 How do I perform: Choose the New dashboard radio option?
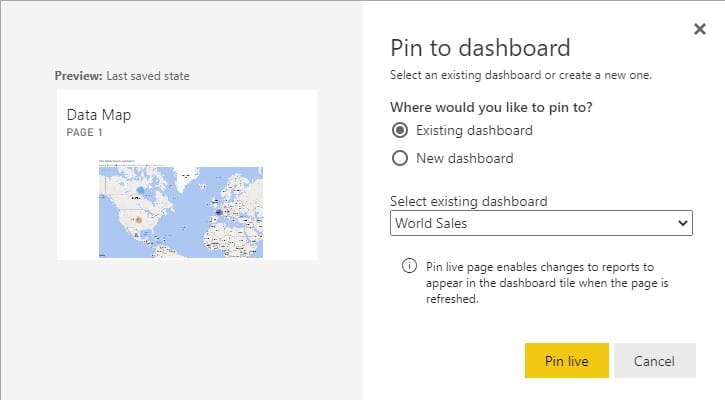(x=400, y=158)
